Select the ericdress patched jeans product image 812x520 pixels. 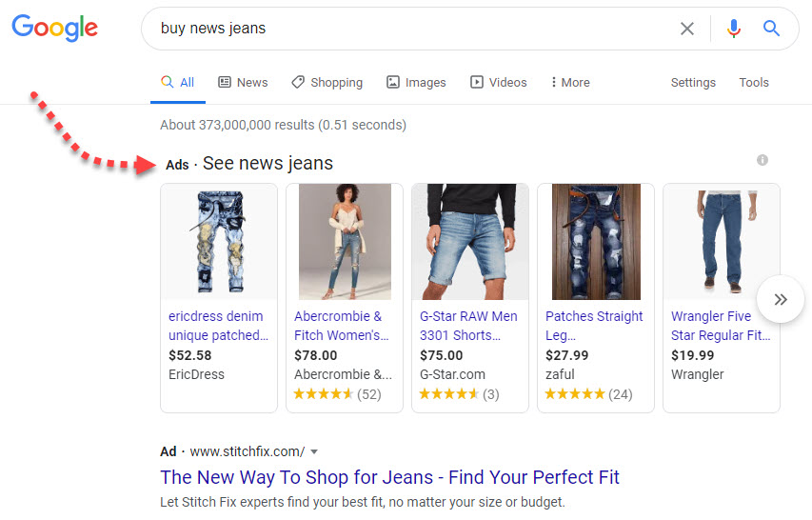[x=219, y=242]
